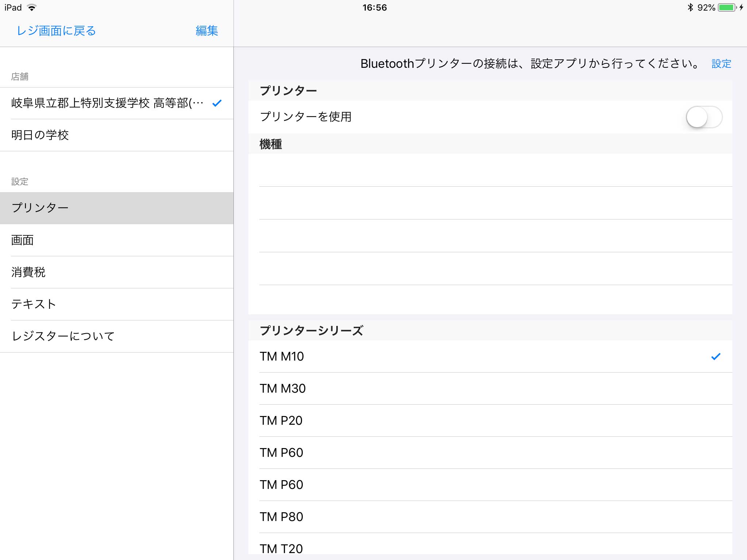Tap レジ画面に戻る to return to register
This screenshot has width=747, height=560.
[x=56, y=31]
